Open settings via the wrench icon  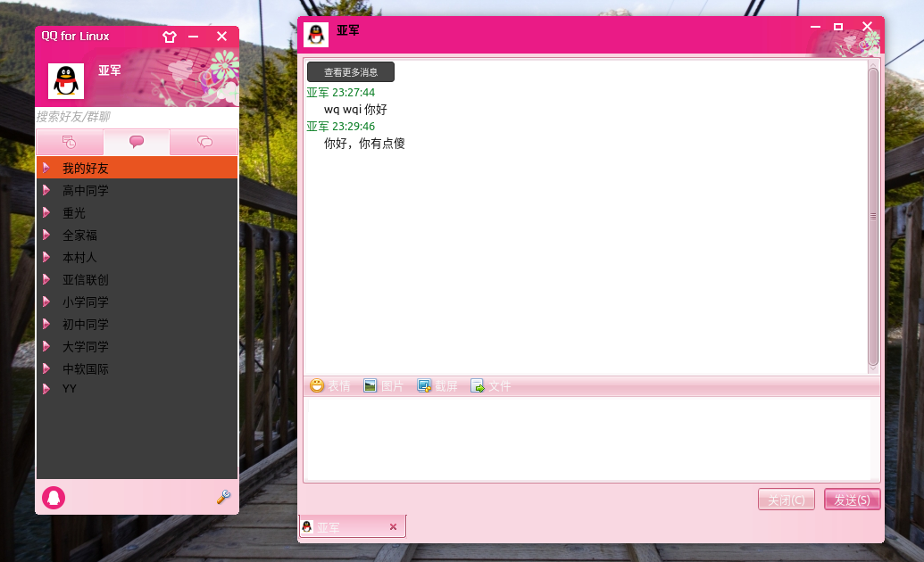(x=223, y=497)
